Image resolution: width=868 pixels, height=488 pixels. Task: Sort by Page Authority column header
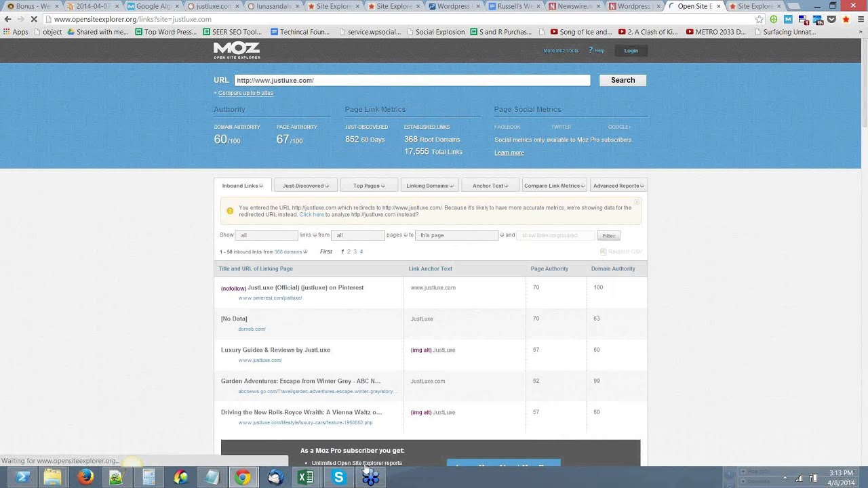pyautogui.click(x=549, y=269)
